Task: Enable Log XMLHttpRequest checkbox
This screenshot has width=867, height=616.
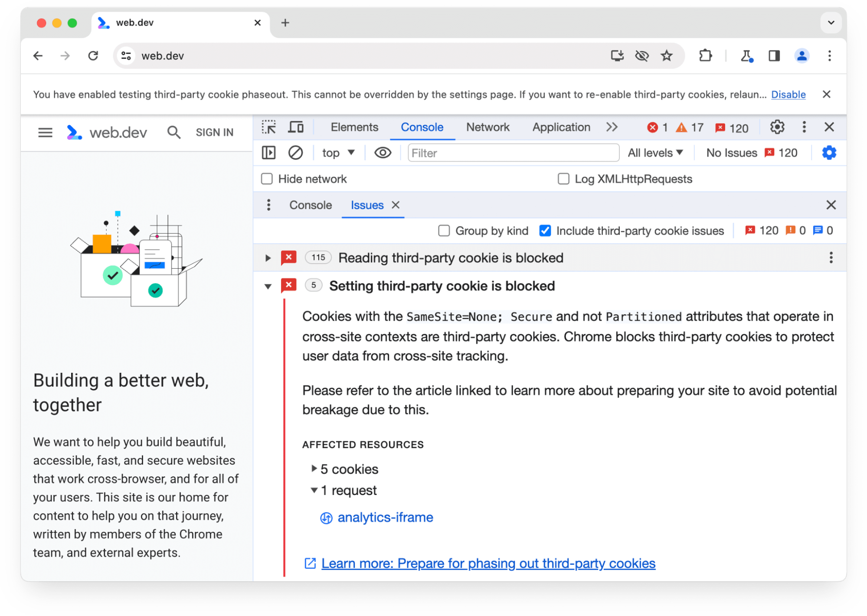Action: click(x=562, y=179)
